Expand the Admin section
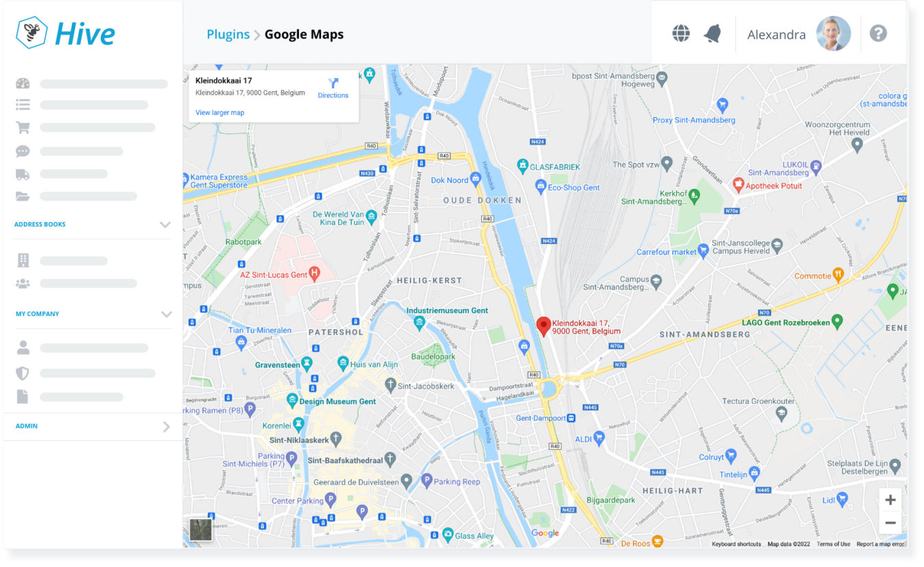 166,426
